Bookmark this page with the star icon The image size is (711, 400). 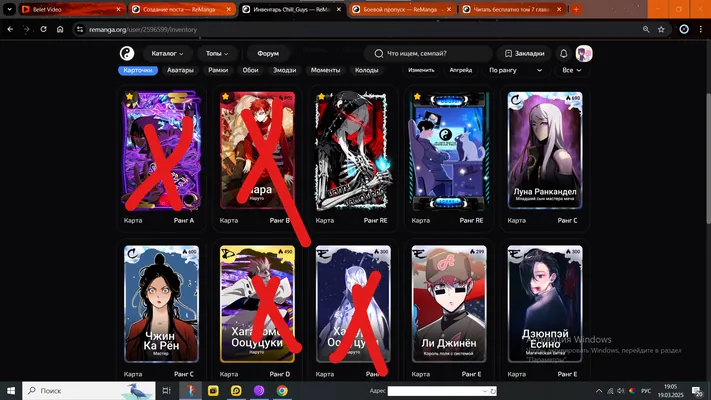pyautogui.click(x=661, y=29)
